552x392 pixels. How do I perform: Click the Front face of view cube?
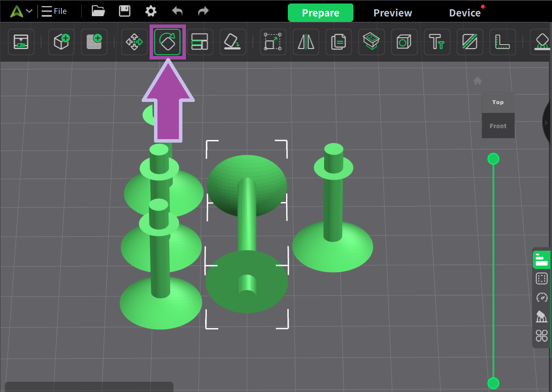click(498, 126)
